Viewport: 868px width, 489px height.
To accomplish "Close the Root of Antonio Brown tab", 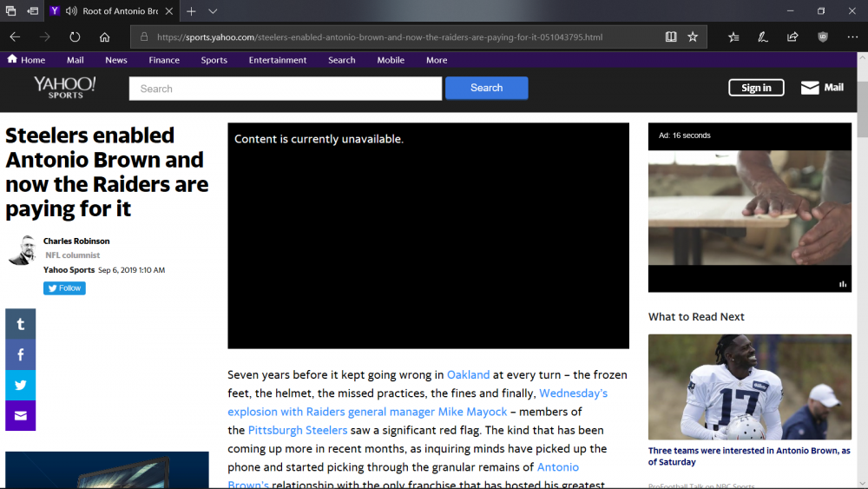I will (x=169, y=11).
